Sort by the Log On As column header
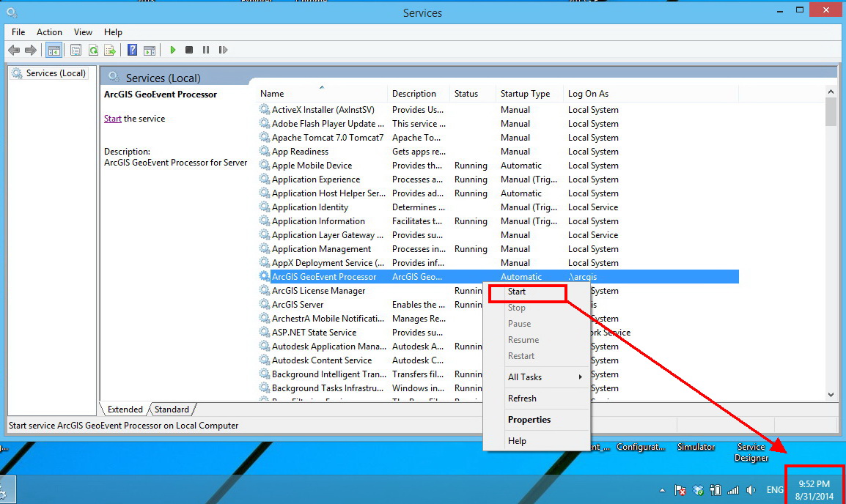 click(x=651, y=94)
